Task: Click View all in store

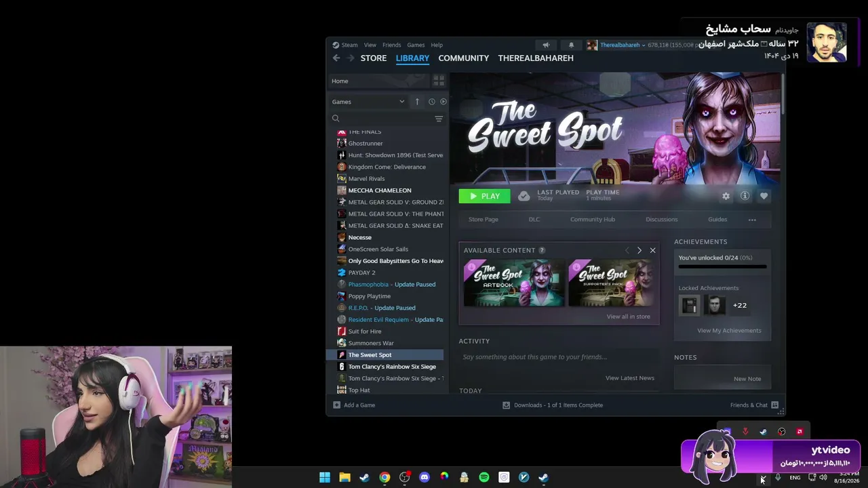Action: 629,317
